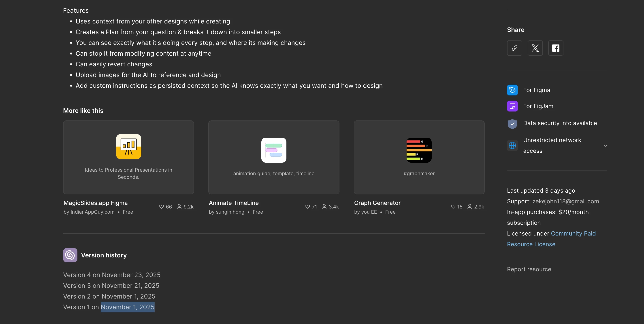Click the Version history spiral icon

tap(70, 255)
